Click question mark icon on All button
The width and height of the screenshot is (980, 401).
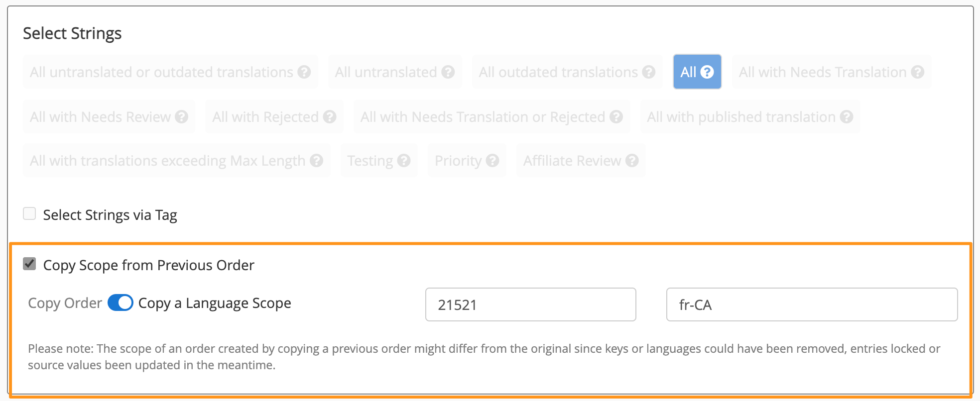pos(707,72)
